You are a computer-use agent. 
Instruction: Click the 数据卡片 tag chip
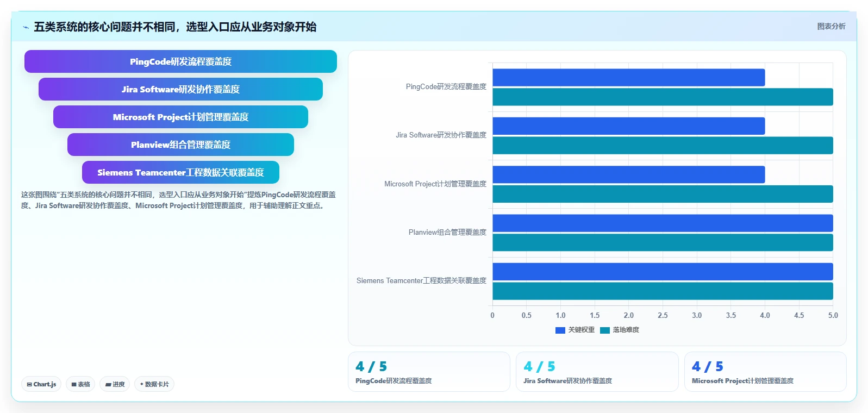[154, 384]
